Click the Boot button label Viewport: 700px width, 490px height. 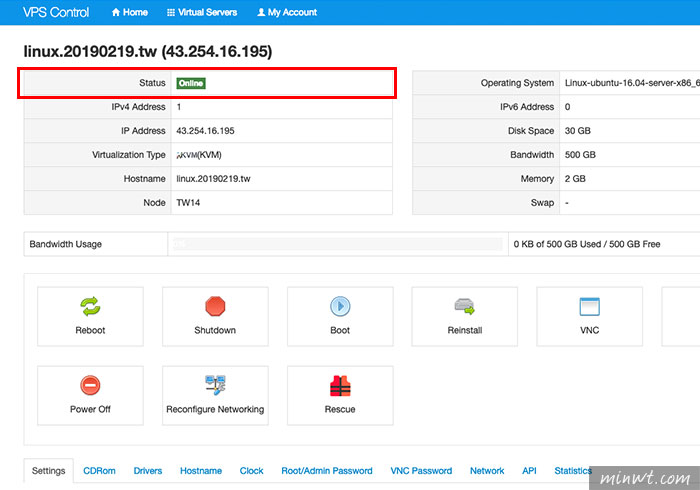pyautogui.click(x=340, y=330)
